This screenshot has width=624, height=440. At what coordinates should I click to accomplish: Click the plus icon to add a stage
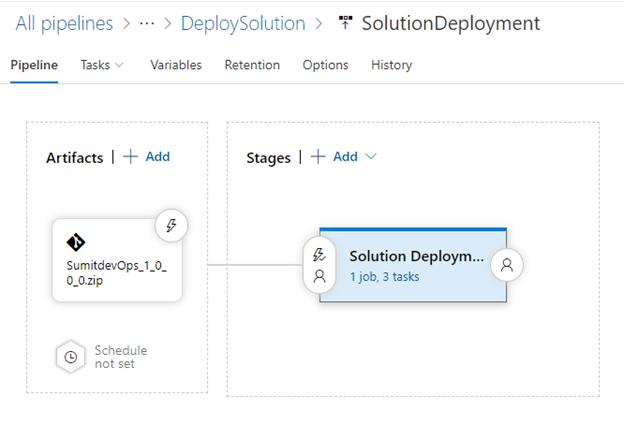click(318, 156)
